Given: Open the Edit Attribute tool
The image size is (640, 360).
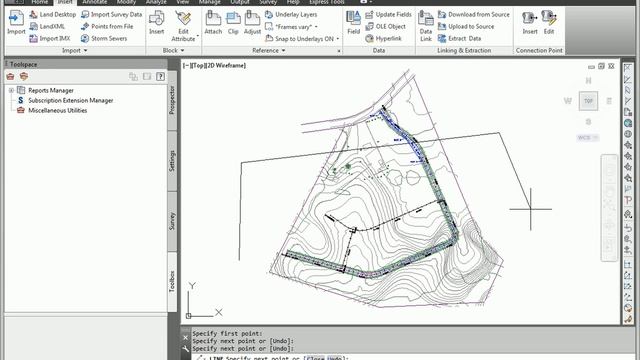Looking at the screenshot, I should [183, 26].
